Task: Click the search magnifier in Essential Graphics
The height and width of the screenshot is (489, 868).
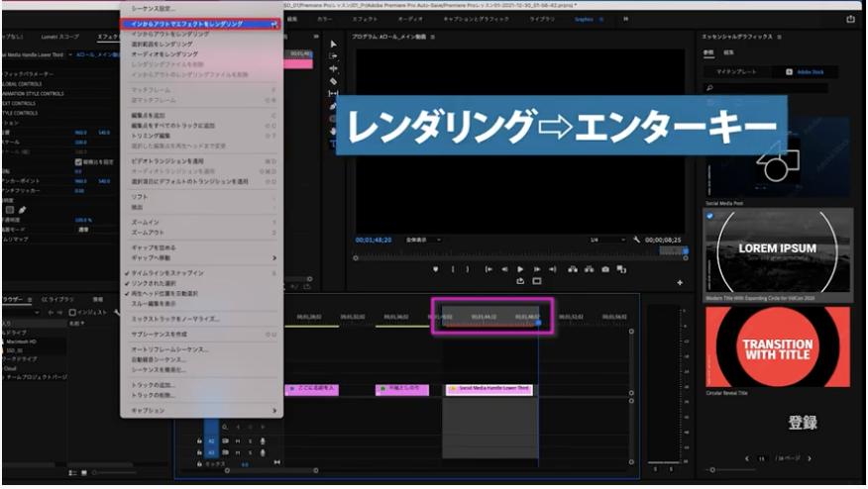Action: (x=709, y=88)
